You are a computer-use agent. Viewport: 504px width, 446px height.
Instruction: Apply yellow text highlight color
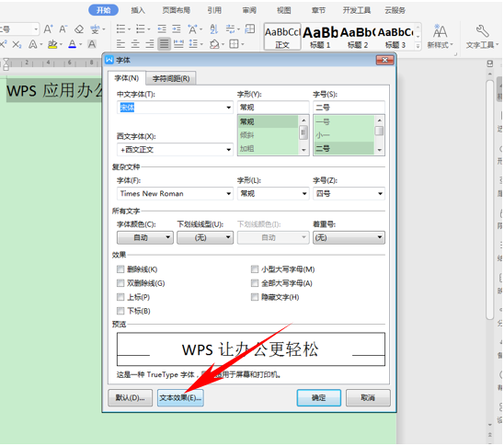pos(52,44)
